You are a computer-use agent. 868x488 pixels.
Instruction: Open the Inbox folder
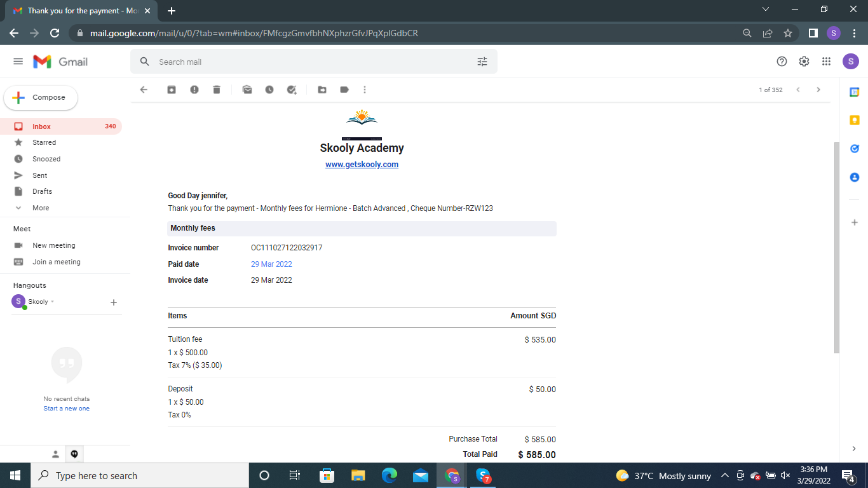pyautogui.click(x=61, y=126)
